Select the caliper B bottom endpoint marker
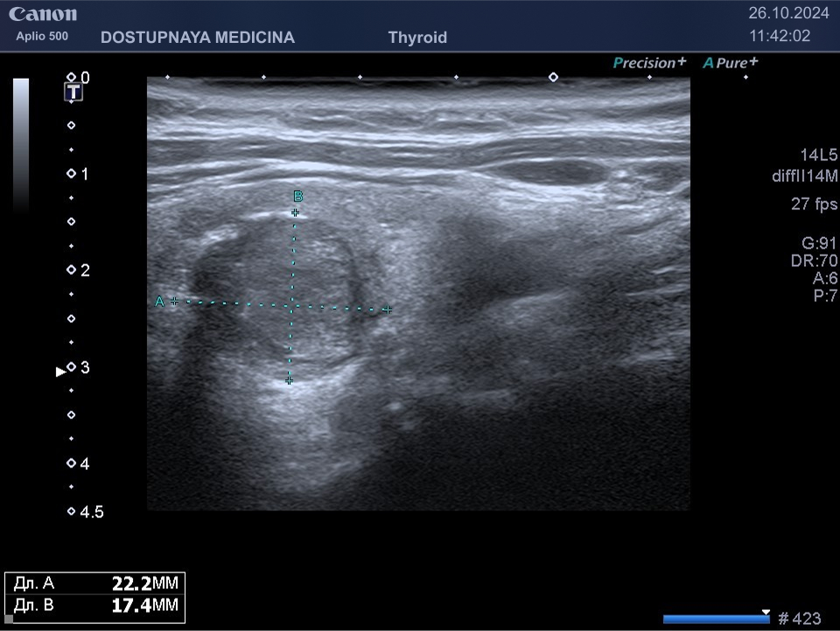840x631 pixels. click(x=289, y=380)
